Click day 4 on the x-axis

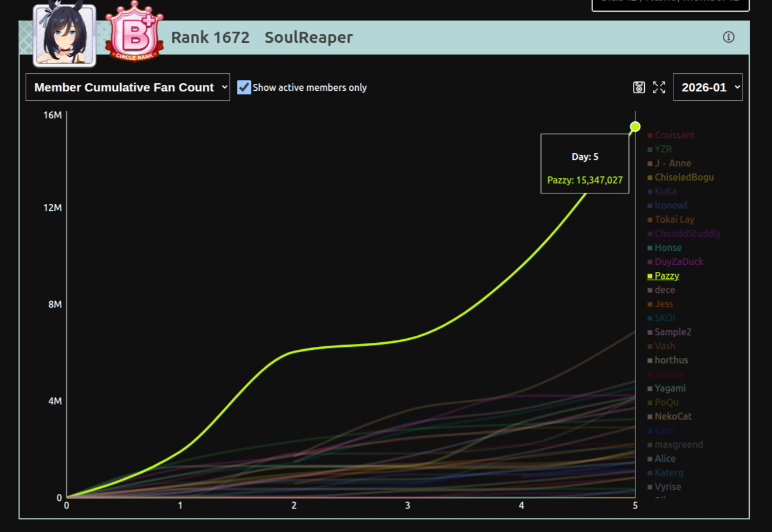pyautogui.click(x=521, y=505)
